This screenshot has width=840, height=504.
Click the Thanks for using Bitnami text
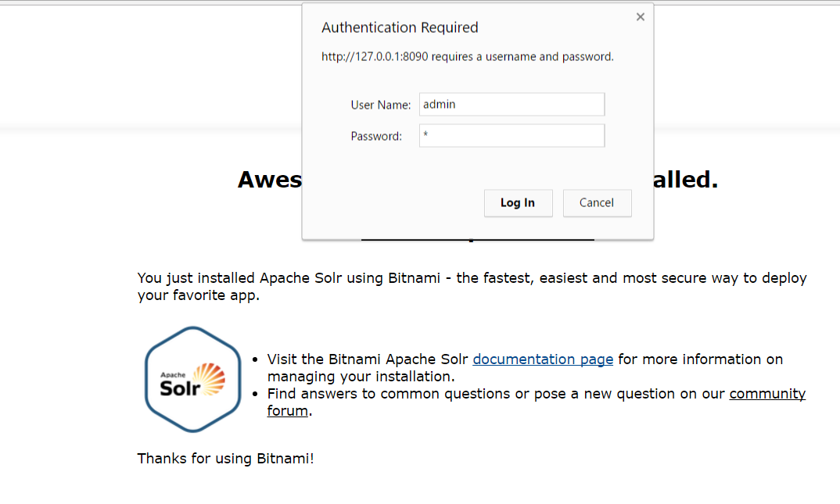pos(225,459)
